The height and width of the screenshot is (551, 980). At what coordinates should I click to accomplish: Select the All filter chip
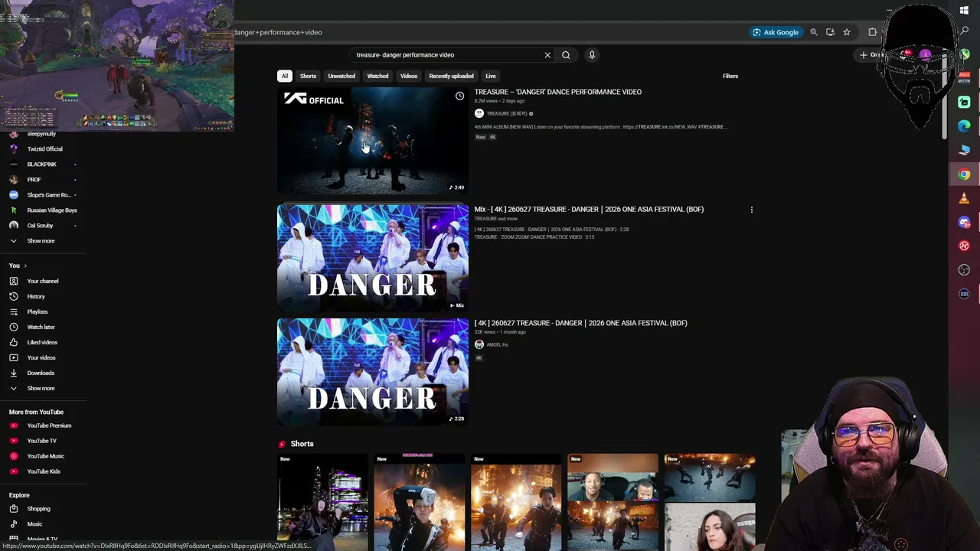285,76
